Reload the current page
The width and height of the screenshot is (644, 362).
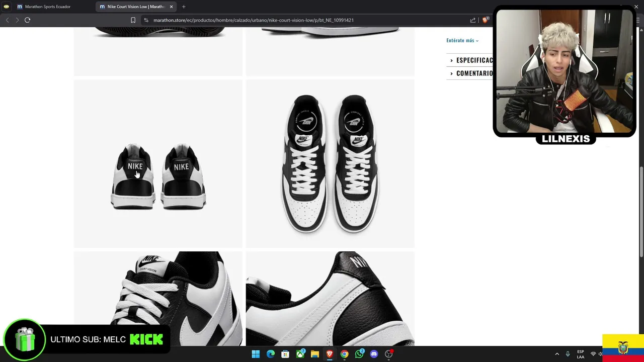click(28, 20)
